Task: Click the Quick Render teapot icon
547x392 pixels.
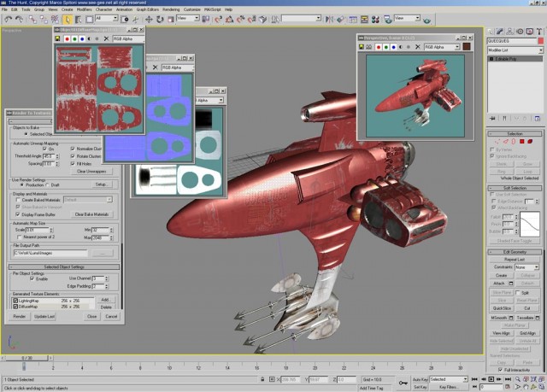Action: [x=426, y=20]
